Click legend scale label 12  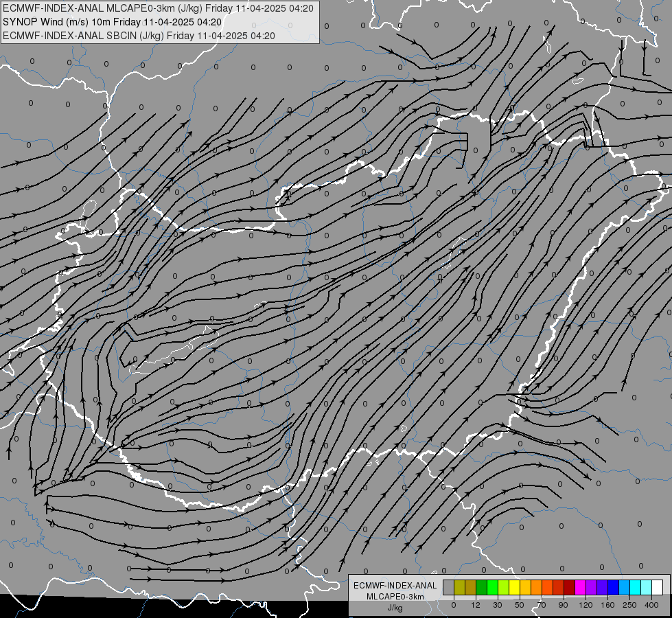tap(476, 605)
